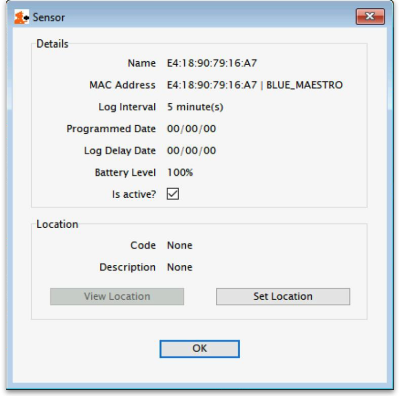Image resolution: width=400 pixels, height=396 pixels.
Task: Click the Battery Level field label
Action: (125, 172)
